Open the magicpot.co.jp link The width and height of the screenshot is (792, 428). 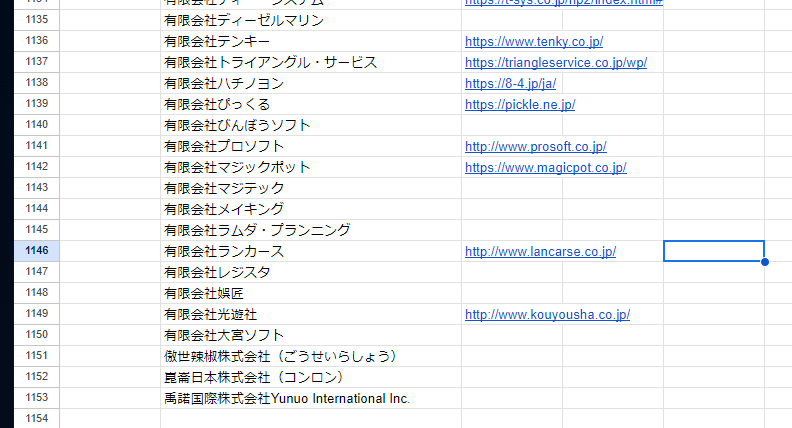click(x=546, y=168)
